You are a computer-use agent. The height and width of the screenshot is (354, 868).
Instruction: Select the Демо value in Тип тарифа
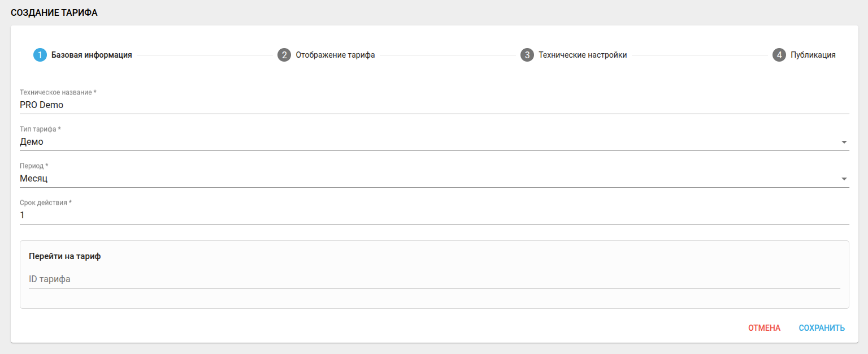click(x=32, y=142)
